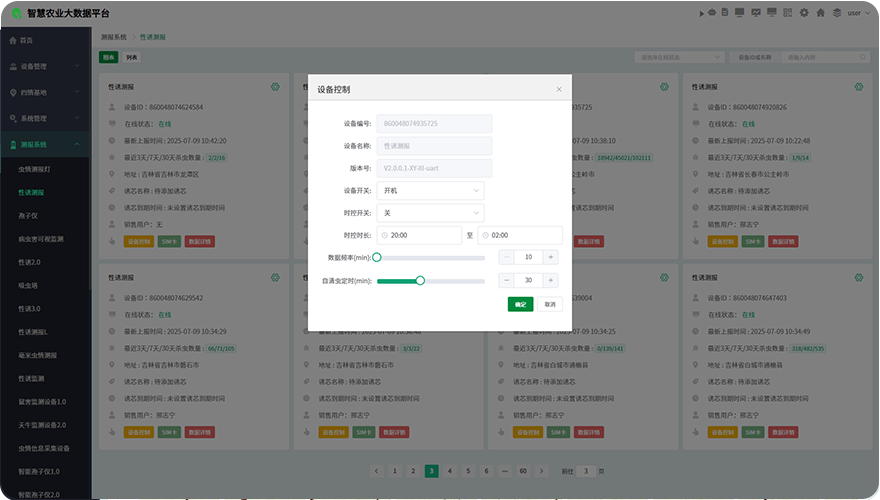Go to page 4 in pagination
This screenshot has height=500, width=880.
tap(450, 471)
